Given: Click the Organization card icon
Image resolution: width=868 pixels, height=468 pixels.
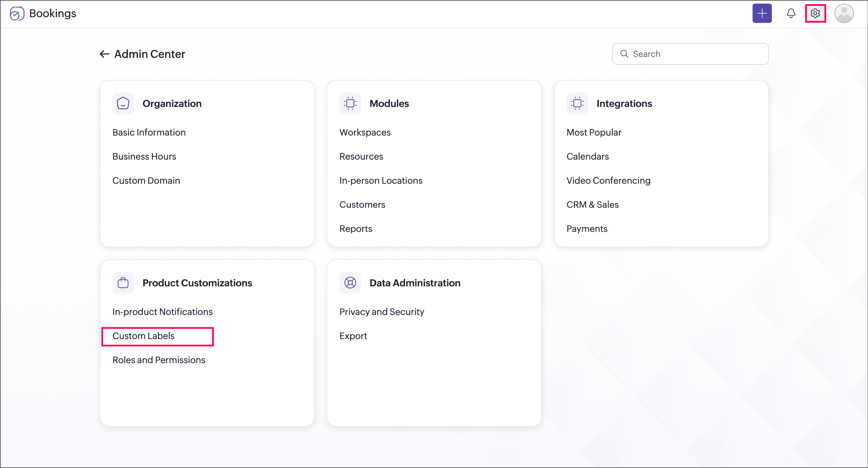Looking at the screenshot, I should coord(123,103).
